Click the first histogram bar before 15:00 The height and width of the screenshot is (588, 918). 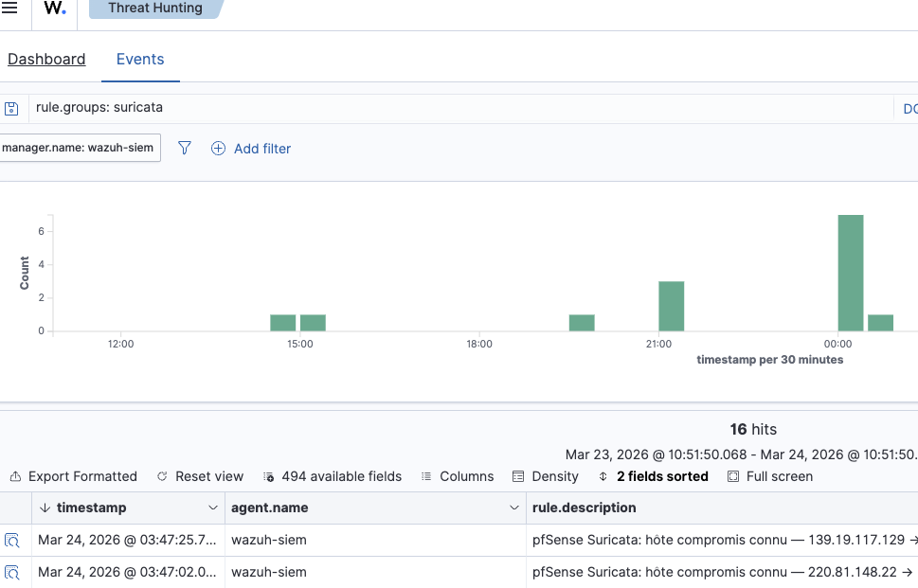282,323
